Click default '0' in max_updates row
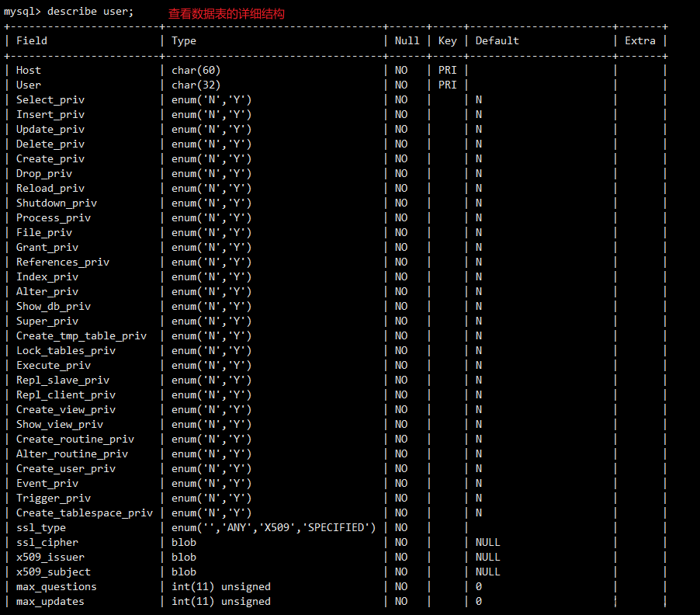Screen dimensions: 700x615 (x=479, y=601)
